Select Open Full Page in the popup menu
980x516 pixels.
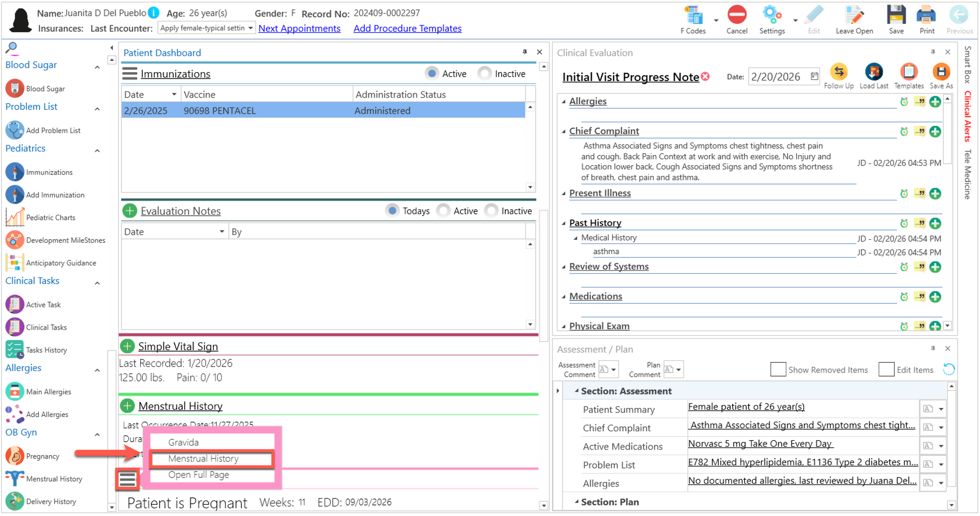click(x=198, y=475)
